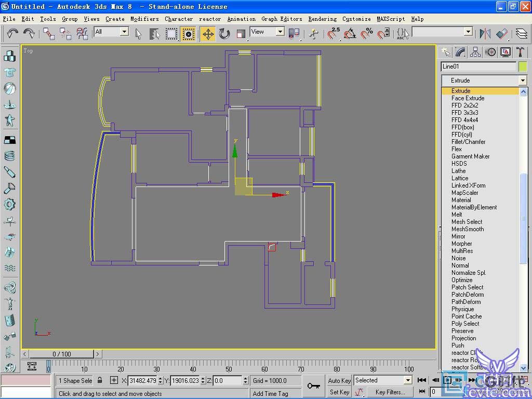Toggle the Selection Lock padlock
The height and width of the screenshot is (399, 532).
click(100, 380)
